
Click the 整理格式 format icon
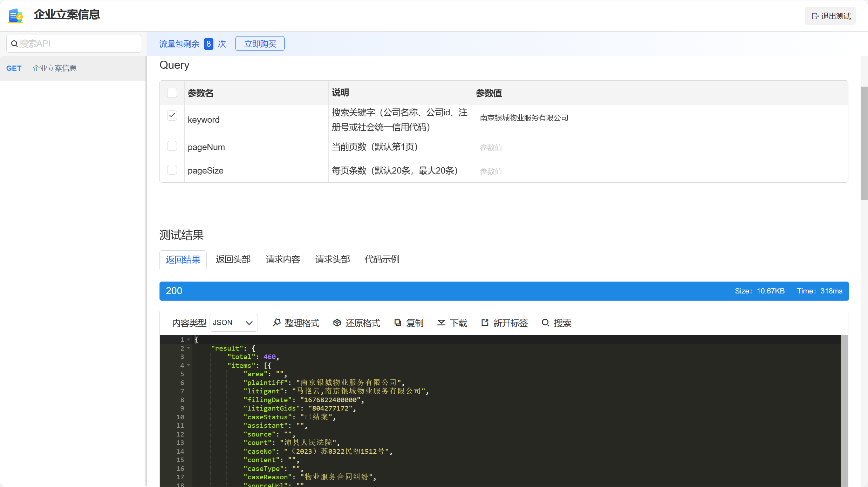click(x=277, y=323)
